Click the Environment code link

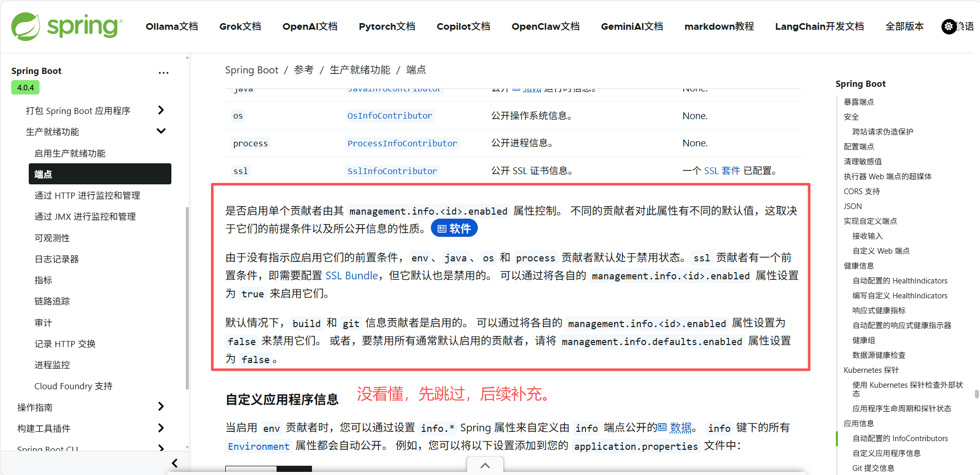259,446
